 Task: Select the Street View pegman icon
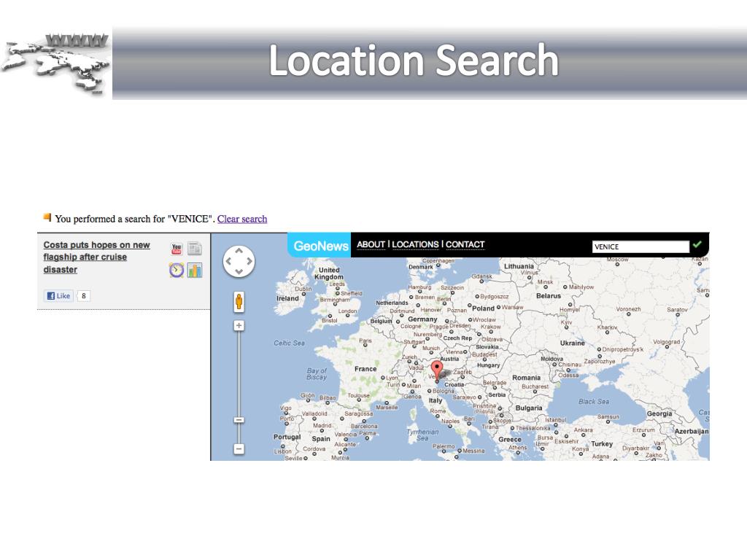coord(239,302)
